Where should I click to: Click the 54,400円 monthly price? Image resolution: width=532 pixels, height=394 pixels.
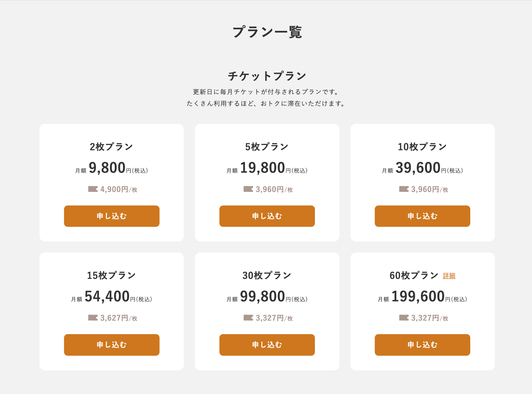107,297
